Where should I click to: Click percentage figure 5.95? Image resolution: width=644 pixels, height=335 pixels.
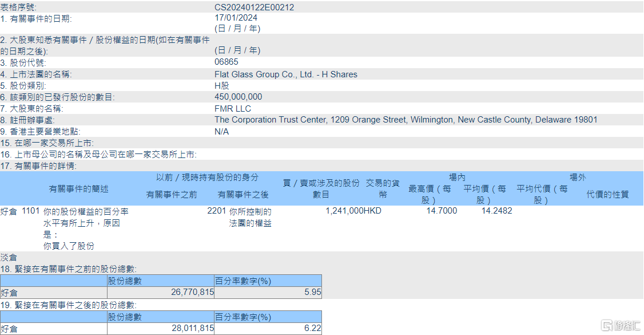[x=313, y=292]
